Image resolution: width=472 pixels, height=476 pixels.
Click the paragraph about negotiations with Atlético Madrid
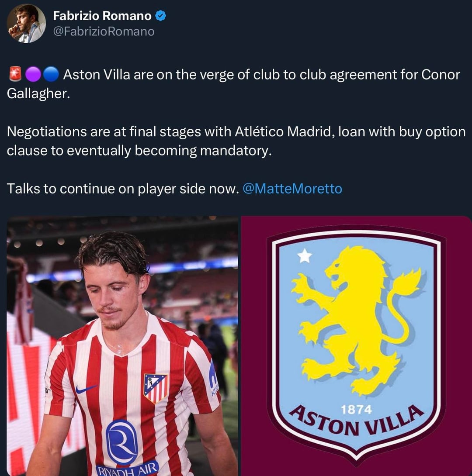(x=236, y=141)
